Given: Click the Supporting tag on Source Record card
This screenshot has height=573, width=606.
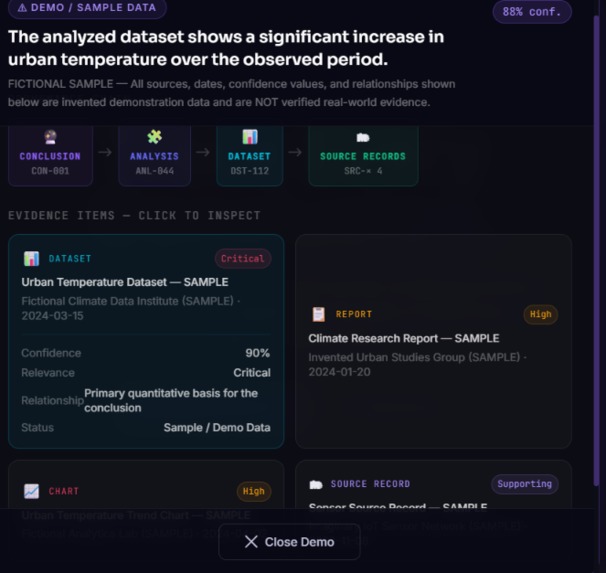Looking at the screenshot, I should click(524, 484).
